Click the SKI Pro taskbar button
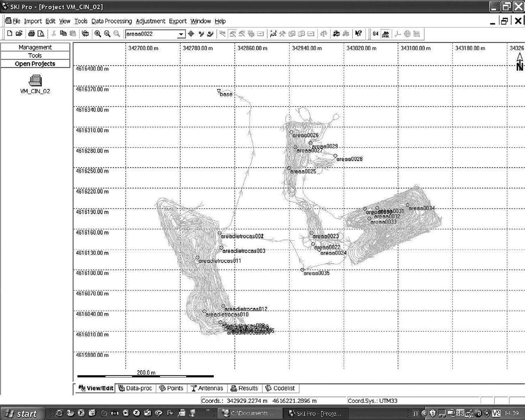 pyautogui.click(x=315, y=413)
